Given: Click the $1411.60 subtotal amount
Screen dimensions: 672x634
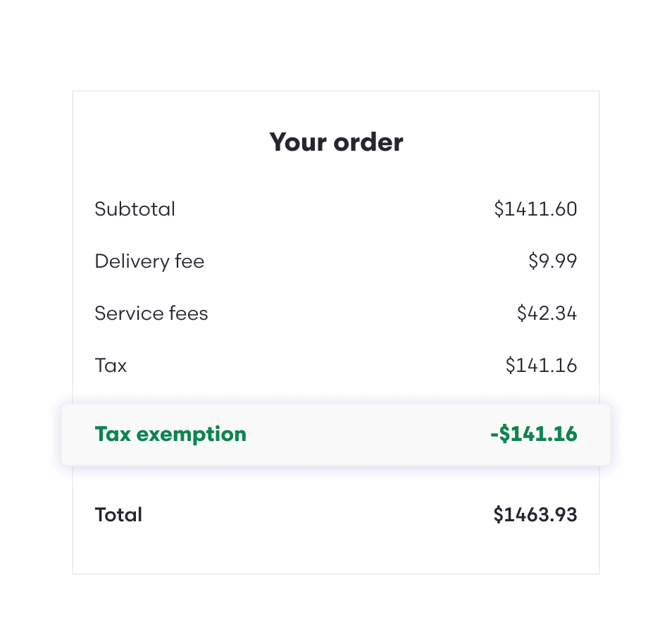Looking at the screenshot, I should tap(535, 209).
